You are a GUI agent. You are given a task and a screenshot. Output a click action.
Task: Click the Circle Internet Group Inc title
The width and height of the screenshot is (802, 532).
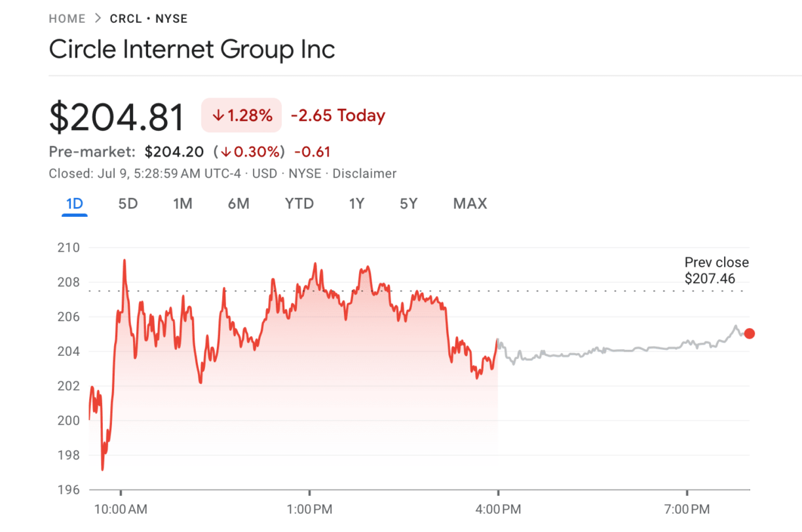[x=192, y=49]
